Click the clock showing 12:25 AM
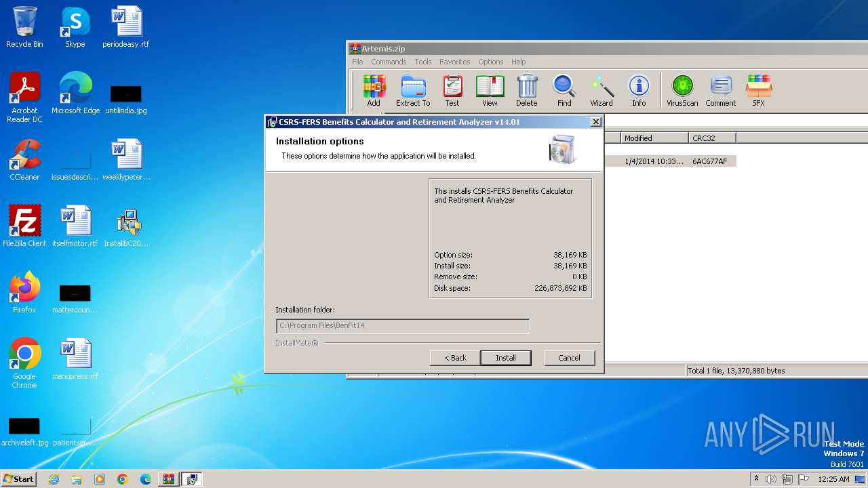Viewport: 868px width, 488px height. (833, 479)
